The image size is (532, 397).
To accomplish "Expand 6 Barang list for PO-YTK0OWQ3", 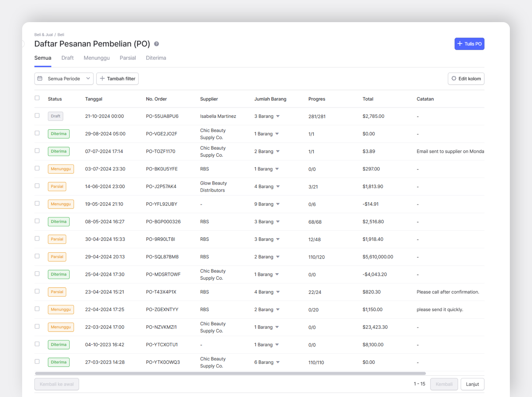I will [x=278, y=362].
